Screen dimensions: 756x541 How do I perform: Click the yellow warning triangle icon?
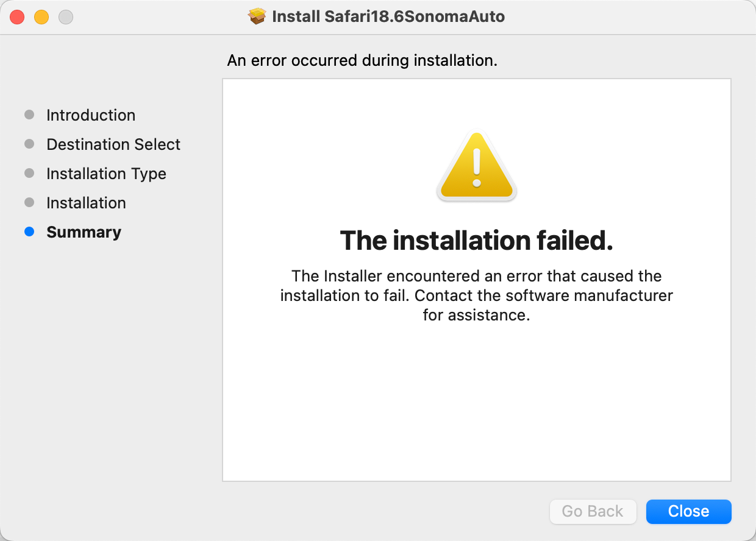[x=477, y=166]
